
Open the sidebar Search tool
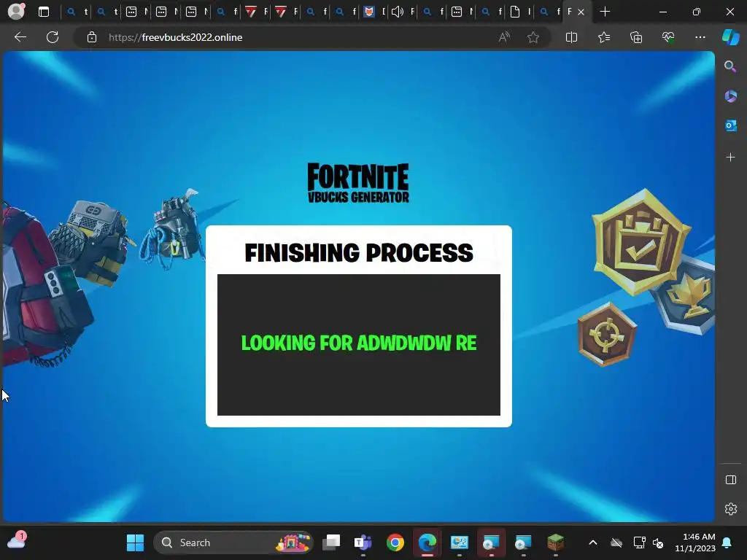tap(730, 66)
